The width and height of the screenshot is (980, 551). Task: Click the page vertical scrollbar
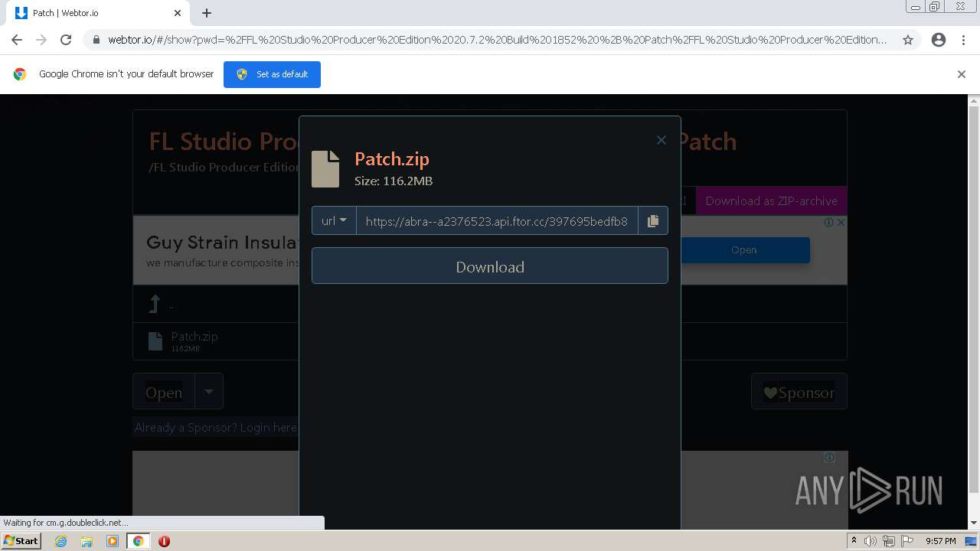[974, 298]
